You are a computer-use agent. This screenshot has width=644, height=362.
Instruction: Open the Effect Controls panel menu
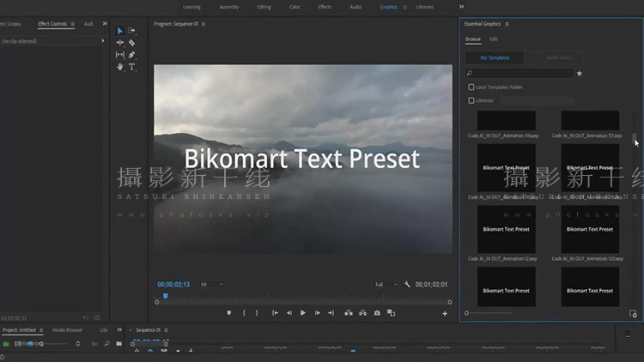(x=73, y=24)
